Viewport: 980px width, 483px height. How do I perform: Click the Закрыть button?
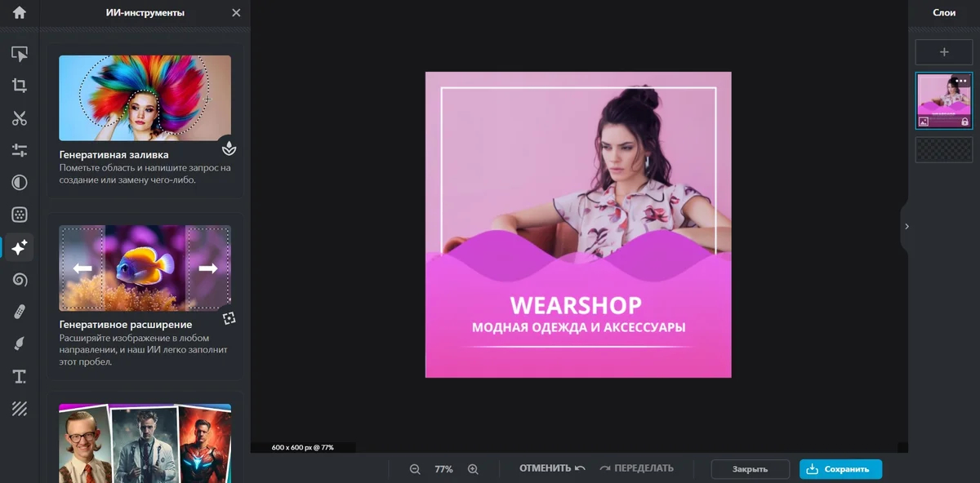point(750,469)
